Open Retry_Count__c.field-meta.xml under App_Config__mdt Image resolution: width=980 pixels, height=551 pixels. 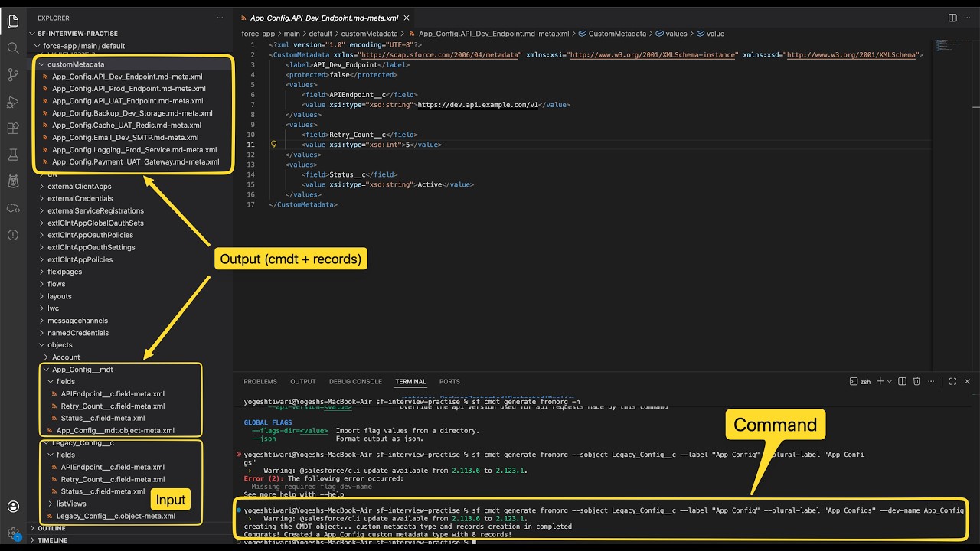[113, 406]
